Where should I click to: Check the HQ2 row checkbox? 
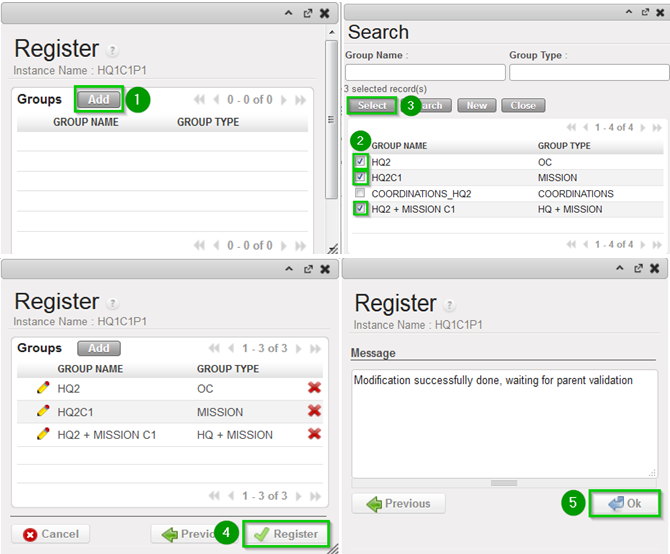click(x=360, y=161)
